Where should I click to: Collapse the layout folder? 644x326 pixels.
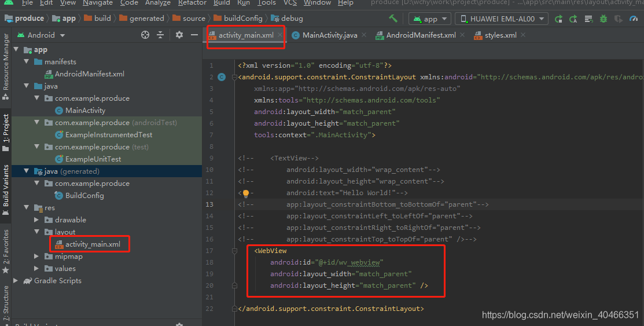[x=37, y=232]
